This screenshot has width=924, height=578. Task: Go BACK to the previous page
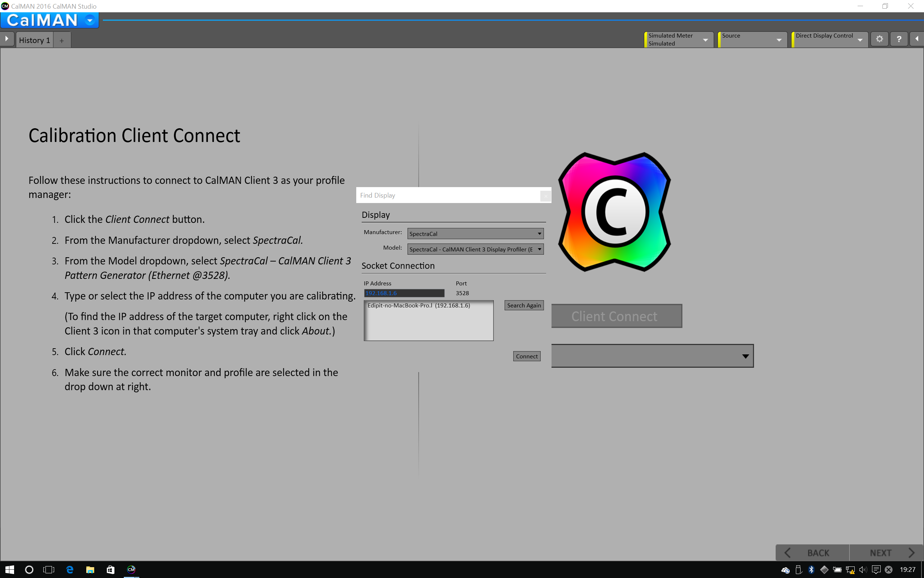point(812,553)
